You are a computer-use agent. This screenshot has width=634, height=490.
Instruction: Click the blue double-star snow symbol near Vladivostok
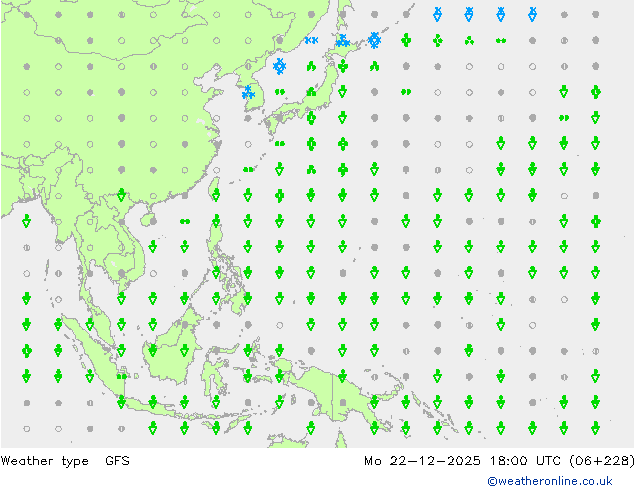pyautogui.click(x=311, y=40)
